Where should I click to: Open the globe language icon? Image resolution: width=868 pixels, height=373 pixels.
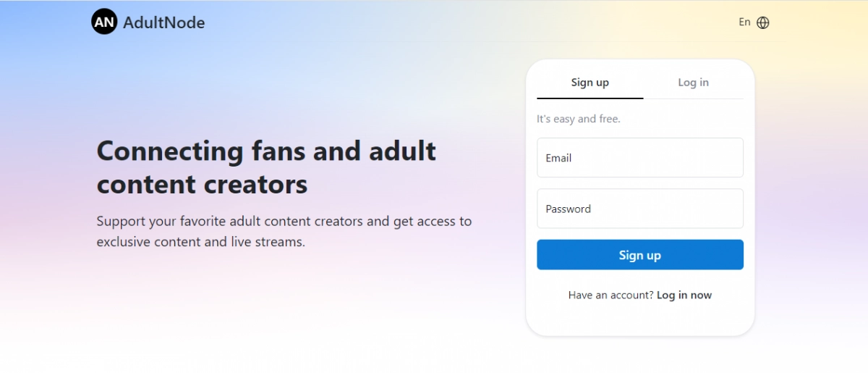(x=763, y=22)
